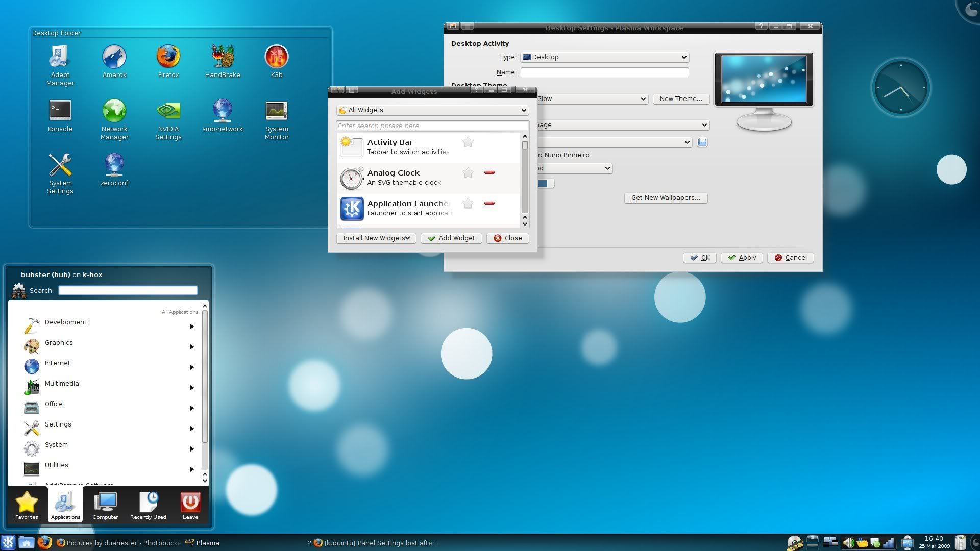Open the System category in launcher
The width and height of the screenshot is (980, 551).
tap(110, 447)
